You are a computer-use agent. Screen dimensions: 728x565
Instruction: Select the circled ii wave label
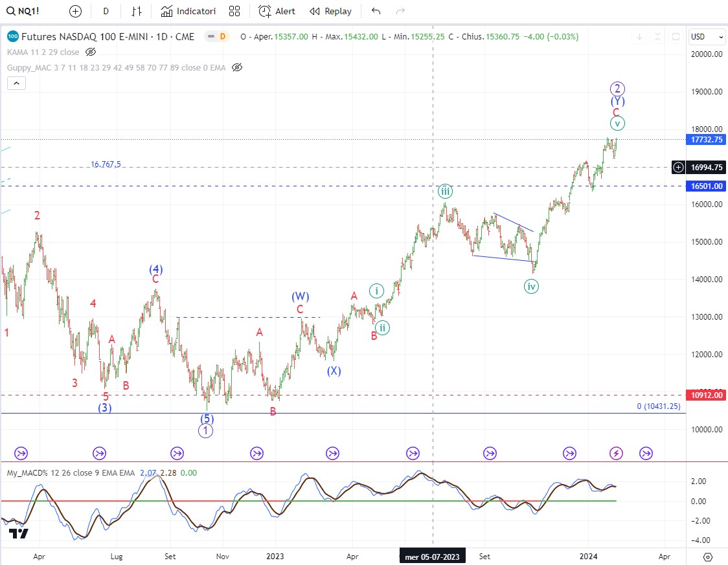pos(382,328)
